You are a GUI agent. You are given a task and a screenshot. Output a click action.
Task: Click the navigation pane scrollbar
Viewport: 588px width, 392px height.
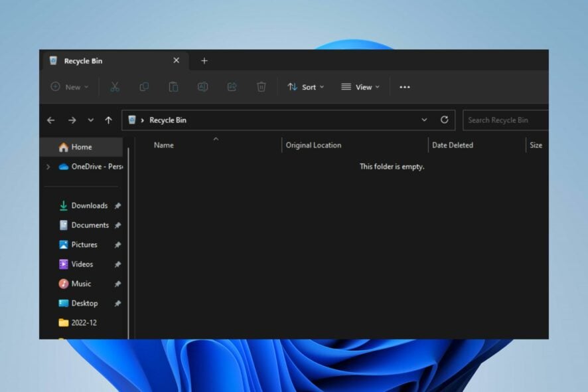(129, 243)
